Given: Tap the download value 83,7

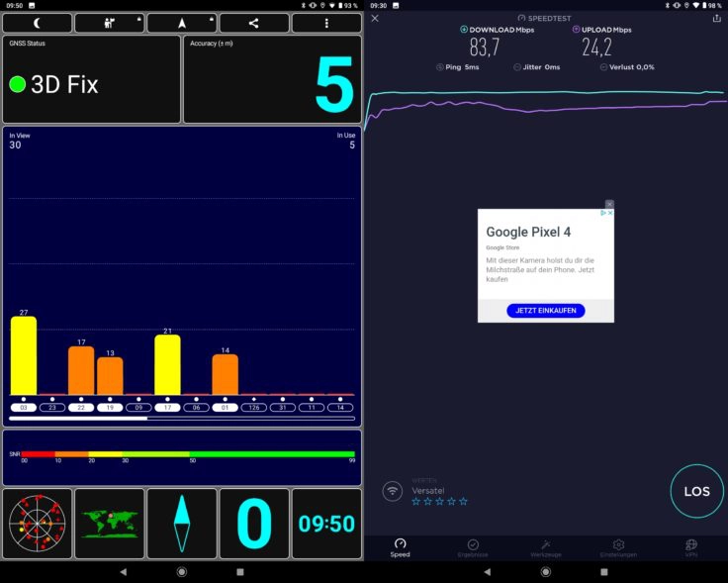Looking at the screenshot, I should (485, 48).
